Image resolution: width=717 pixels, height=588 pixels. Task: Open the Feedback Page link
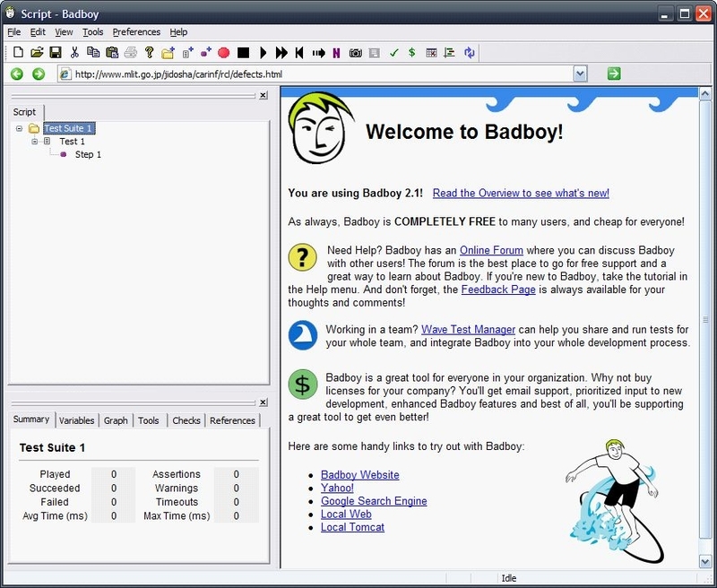click(498, 290)
